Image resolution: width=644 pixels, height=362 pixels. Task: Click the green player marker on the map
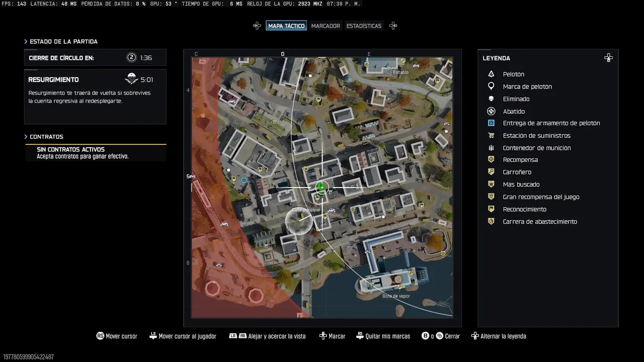[x=321, y=188]
